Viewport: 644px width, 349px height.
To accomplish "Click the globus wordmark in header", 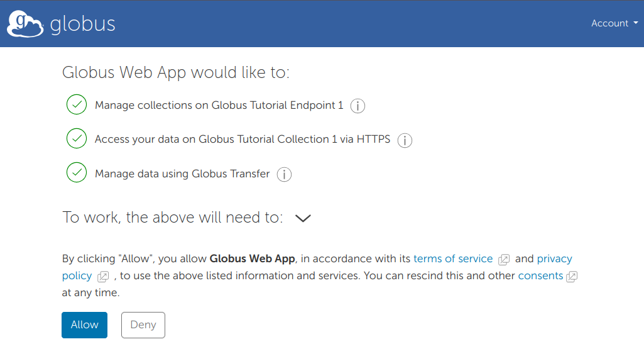I will (82, 24).
